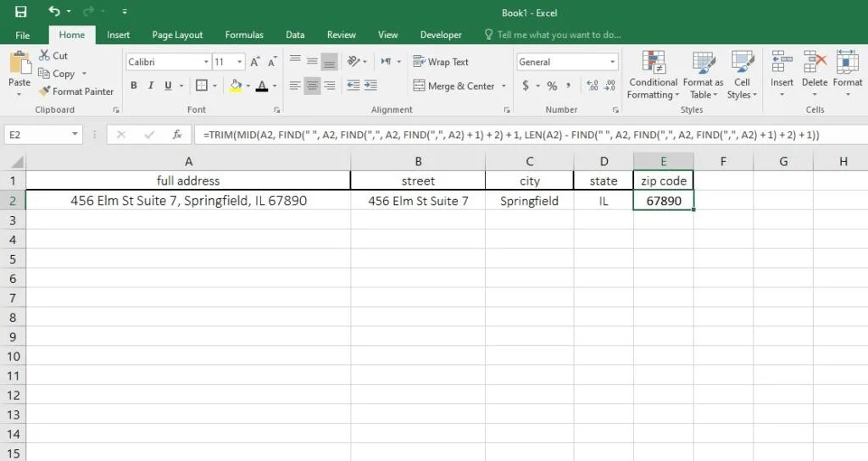Top align cell contents
The image size is (868, 461).
pos(295,61)
